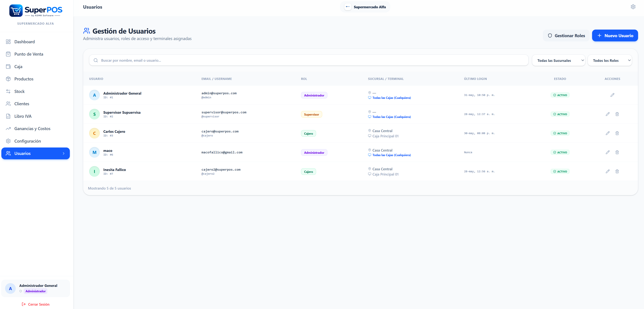Click ACTIVO status badge of Administrador General

coord(560,95)
